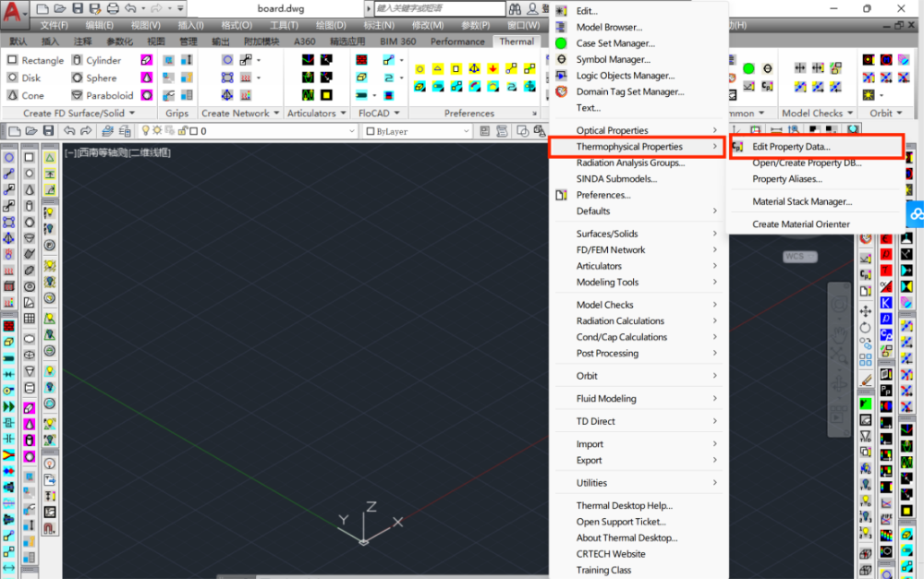
Task: Expand the FloCAD panel arrow
Action: pos(396,113)
